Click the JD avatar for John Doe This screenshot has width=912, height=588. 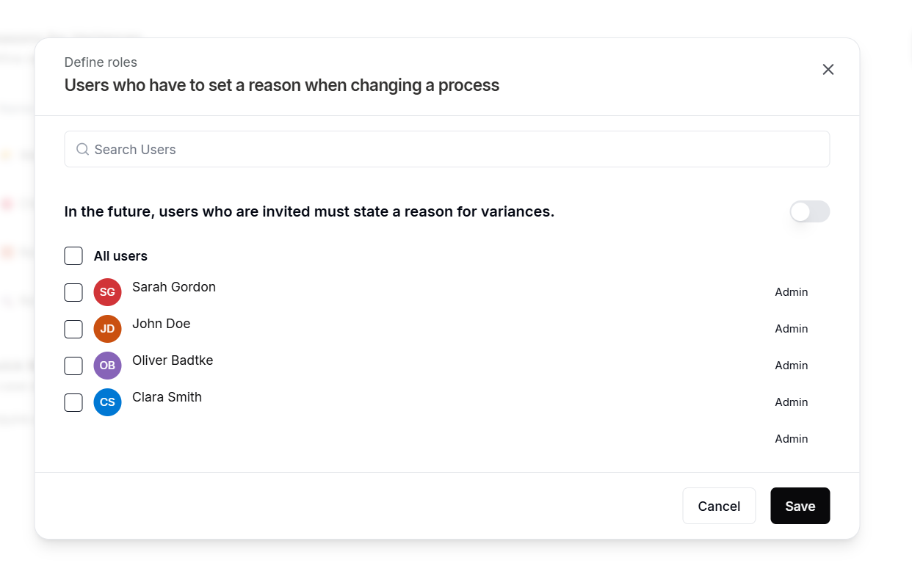107,329
